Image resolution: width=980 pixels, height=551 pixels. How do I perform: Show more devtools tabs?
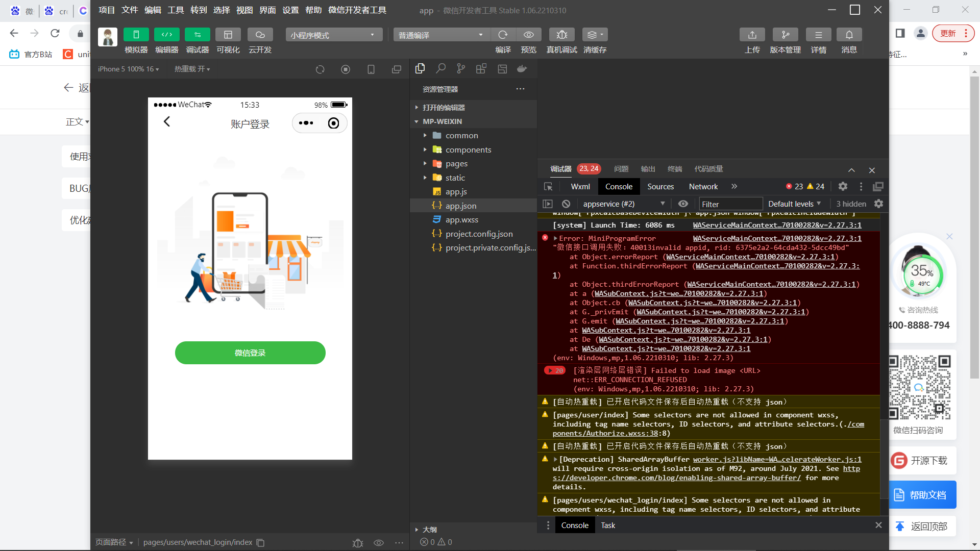[734, 187]
